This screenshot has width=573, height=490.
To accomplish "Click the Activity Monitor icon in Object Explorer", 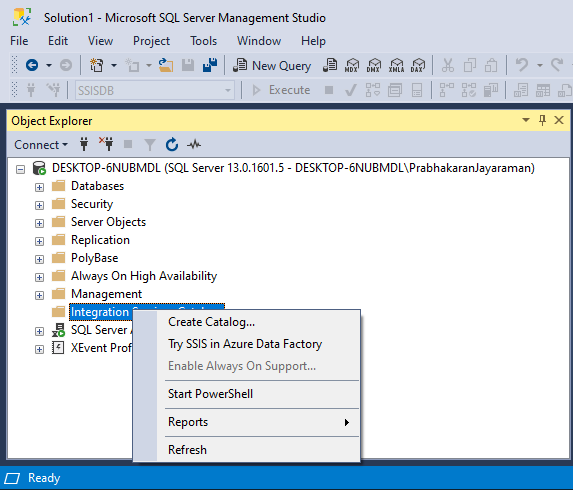I will [x=194, y=145].
